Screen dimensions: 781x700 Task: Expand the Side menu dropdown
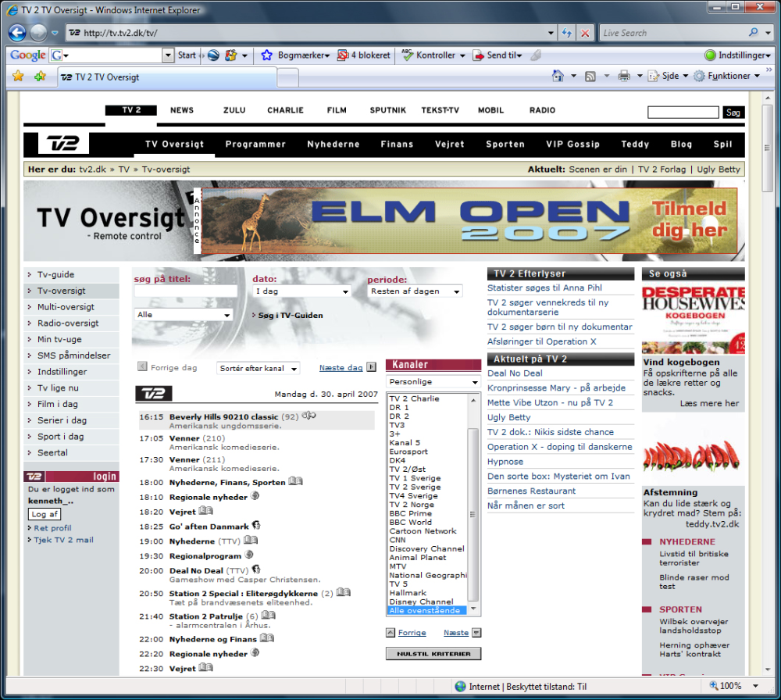[x=686, y=76]
